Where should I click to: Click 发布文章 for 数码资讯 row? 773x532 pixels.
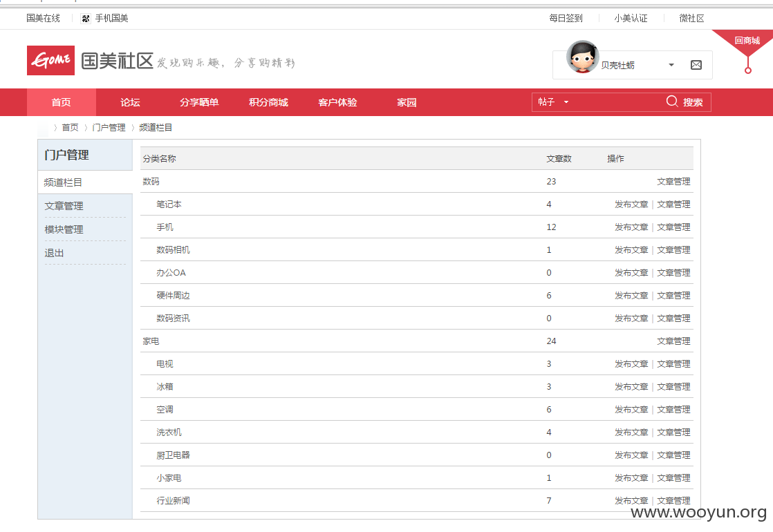tap(631, 319)
